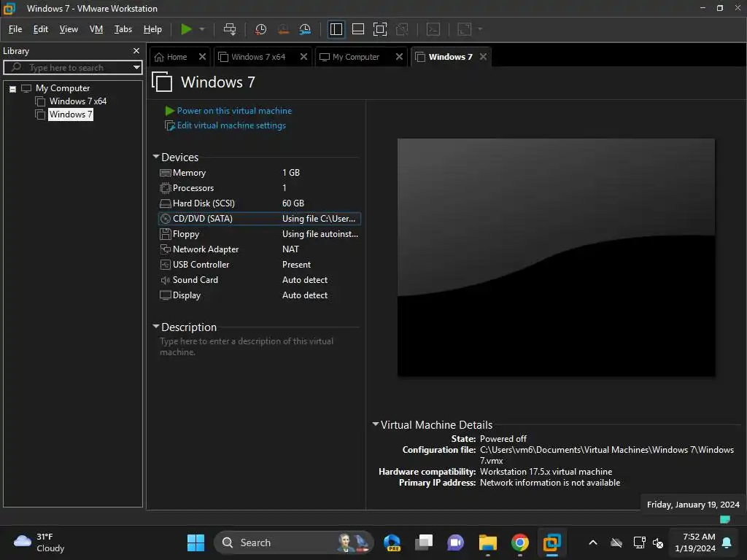Image resolution: width=747 pixels, height=560 pixels.
Task: Click the Hard Disk (SCSI) device row
Action: 259,203
